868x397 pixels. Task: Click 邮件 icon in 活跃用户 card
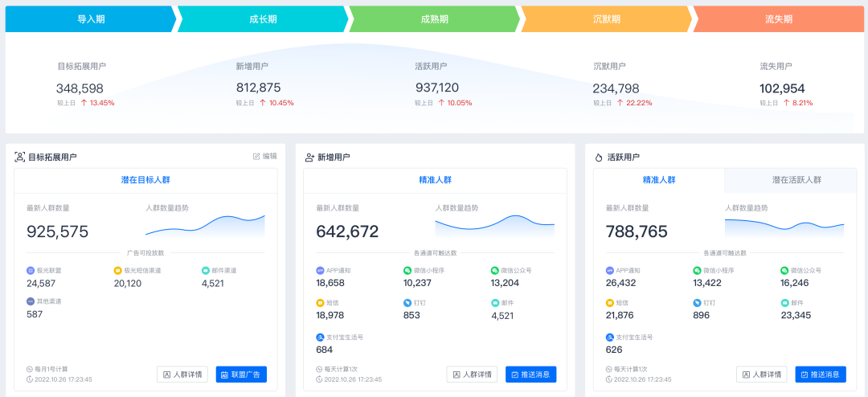coord(784,304)
